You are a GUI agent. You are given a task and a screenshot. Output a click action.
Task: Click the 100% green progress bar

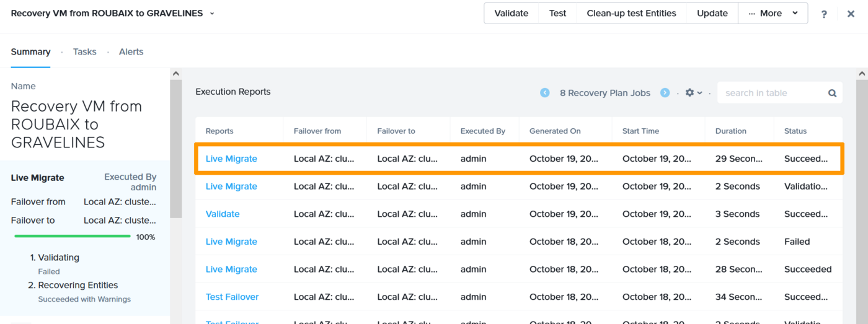pos(73,236)
